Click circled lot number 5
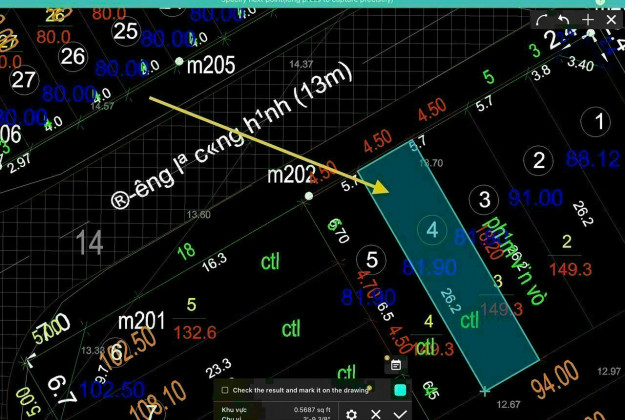 (x=371, y=260)
